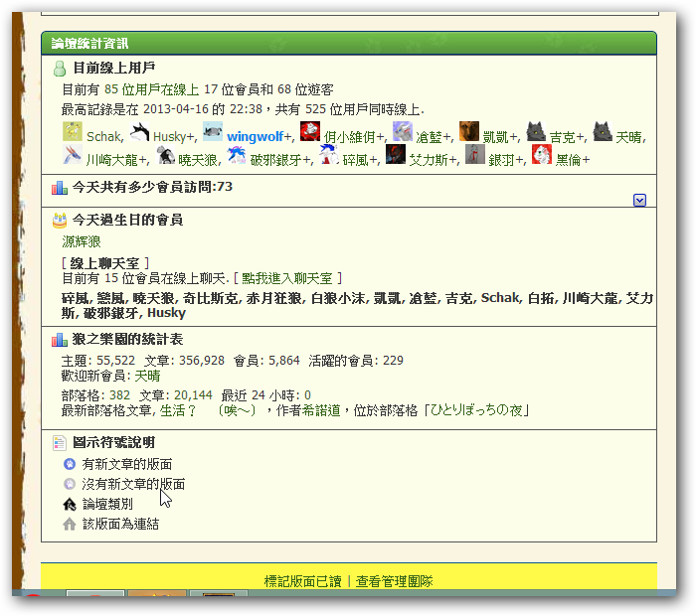Click the avatar beside wingwolf
The image size is (696, 616).
point(212,132)
